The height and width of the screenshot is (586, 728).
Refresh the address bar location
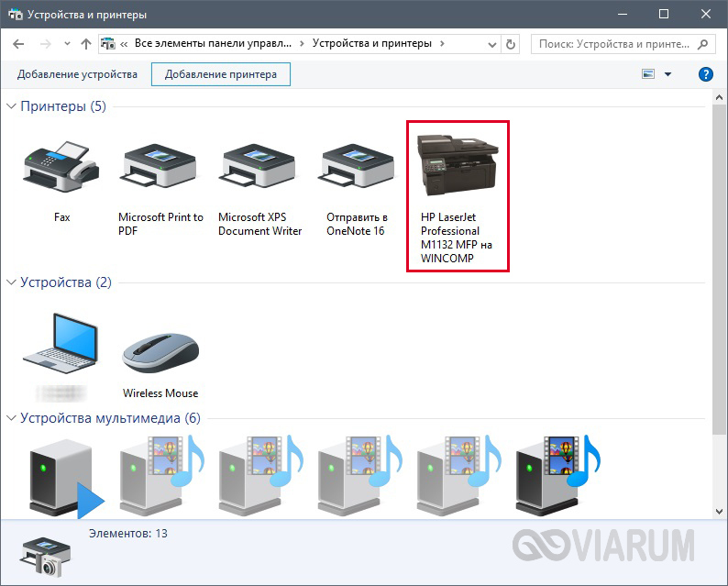[511, 43]
